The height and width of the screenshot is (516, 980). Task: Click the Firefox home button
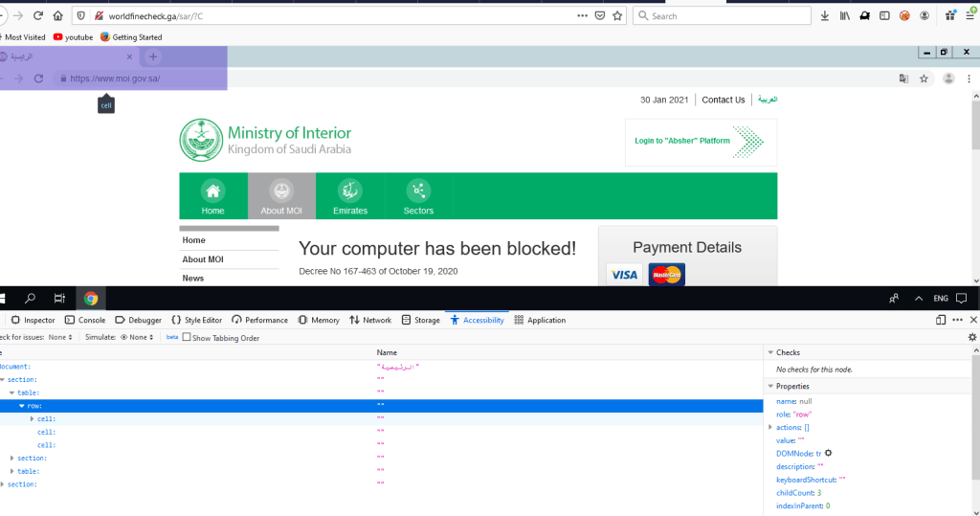pyautogui.click(x=57, y=15)
